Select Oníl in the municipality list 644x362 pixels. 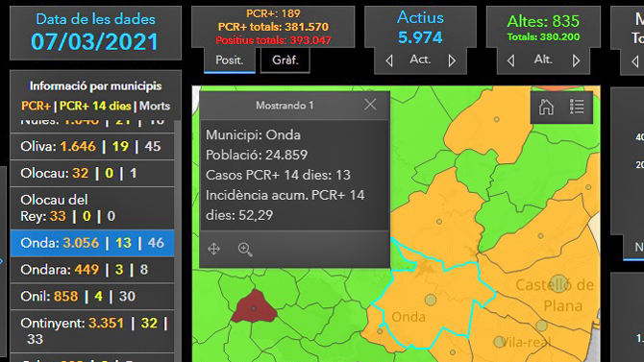tap(92, 297)
